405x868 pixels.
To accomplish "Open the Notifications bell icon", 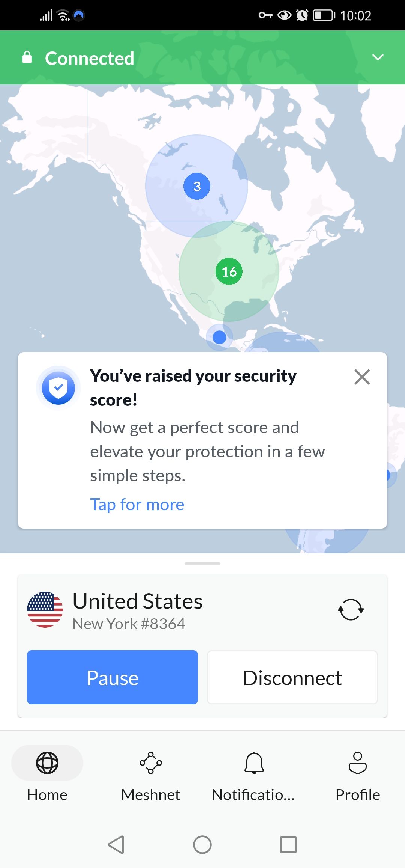I will coord(254,762).
